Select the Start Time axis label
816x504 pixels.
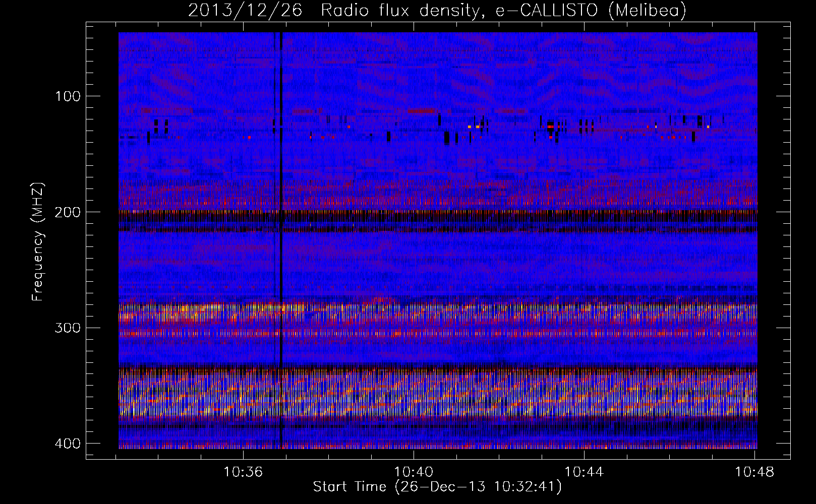coord(437,487)
